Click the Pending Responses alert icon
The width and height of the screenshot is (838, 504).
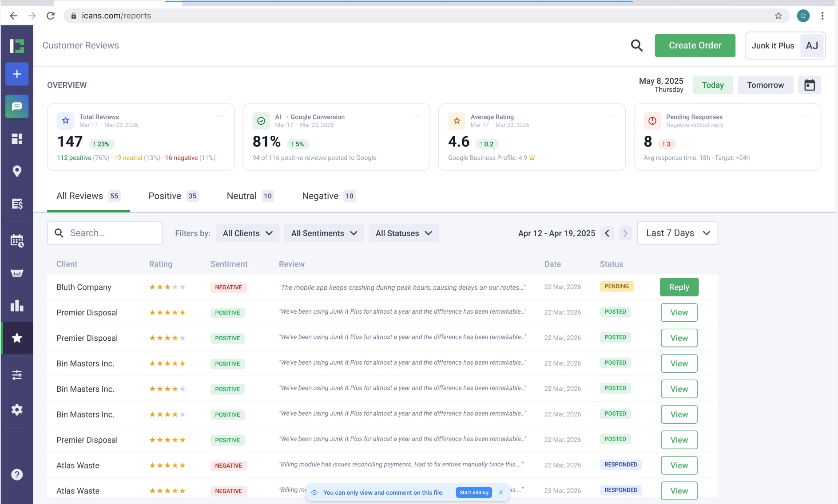point(652,121)
